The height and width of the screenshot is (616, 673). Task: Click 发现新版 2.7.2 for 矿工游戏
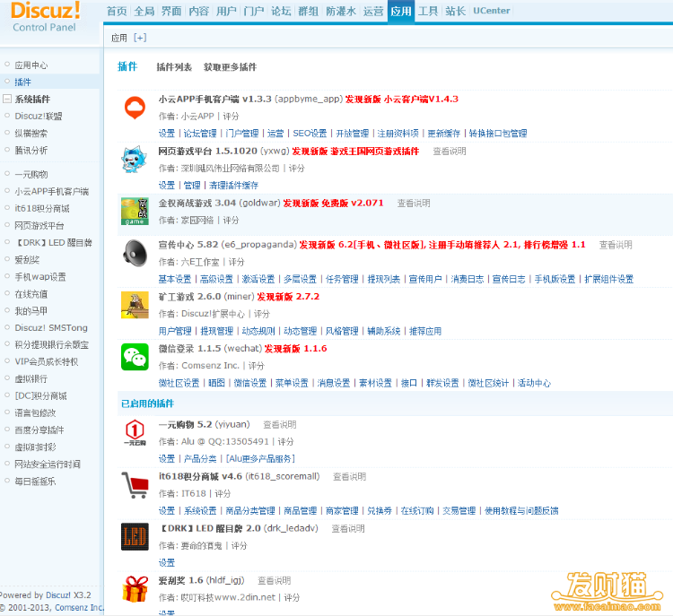click(288, 297)
